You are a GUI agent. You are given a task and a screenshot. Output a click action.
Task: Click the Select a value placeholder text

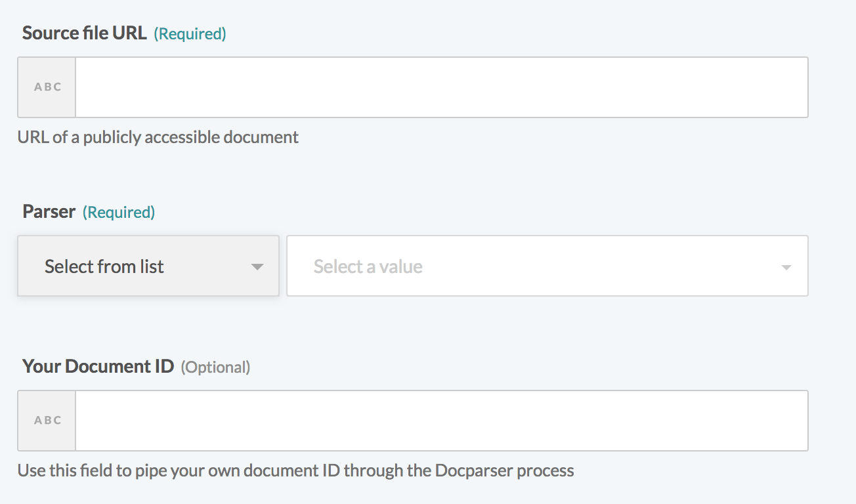click(368, 266)
